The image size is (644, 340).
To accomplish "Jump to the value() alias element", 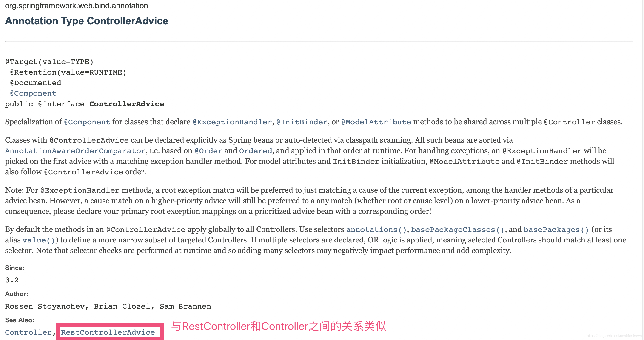I will (39, 240).
